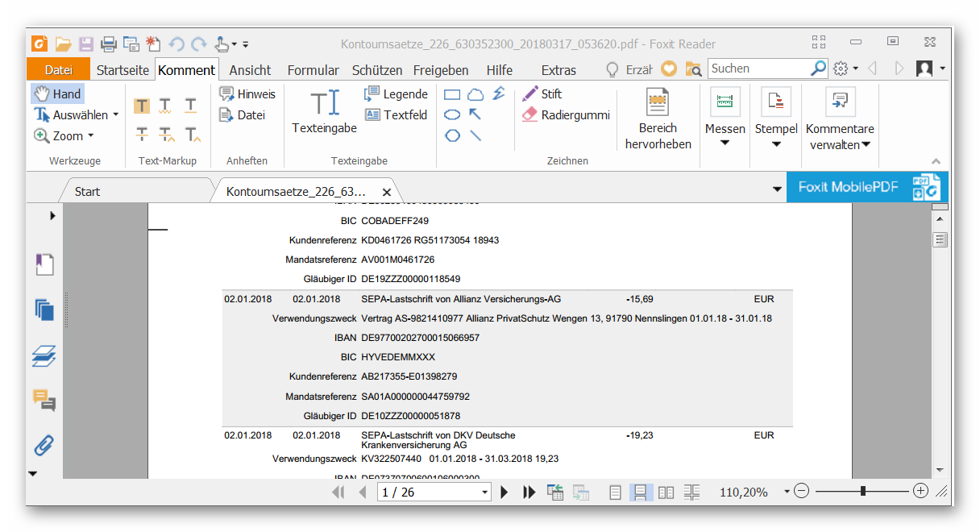Switch to facing pages view
980x532 pixels.
(x=666, y=492)
